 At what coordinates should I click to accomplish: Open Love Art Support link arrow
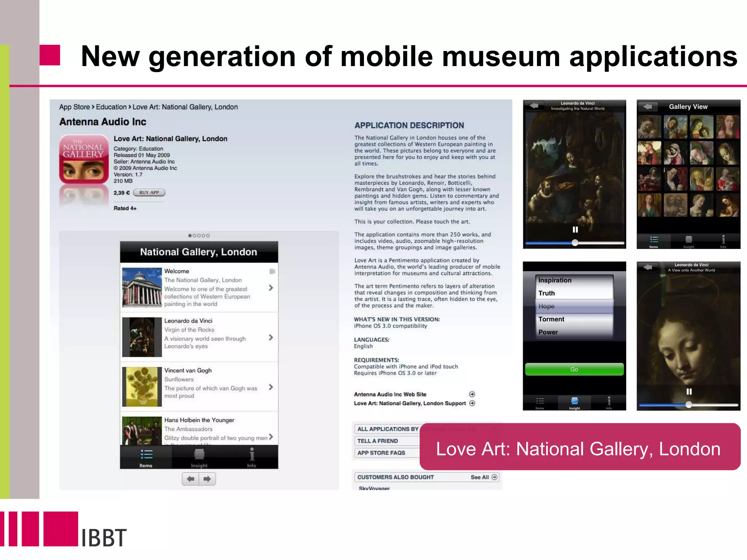point(472,403)
